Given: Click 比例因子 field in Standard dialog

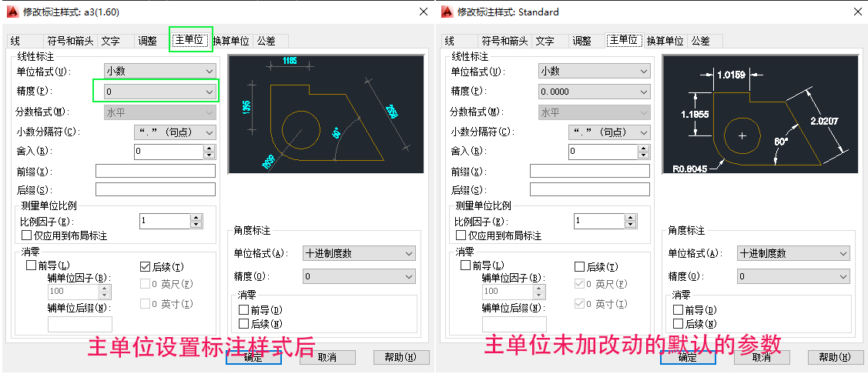Looking at the screenshot, I should [x=599, y=221].
